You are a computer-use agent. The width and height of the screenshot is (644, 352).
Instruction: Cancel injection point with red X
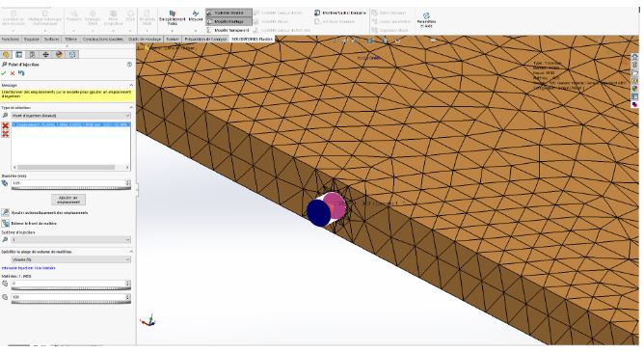[13, 73]
